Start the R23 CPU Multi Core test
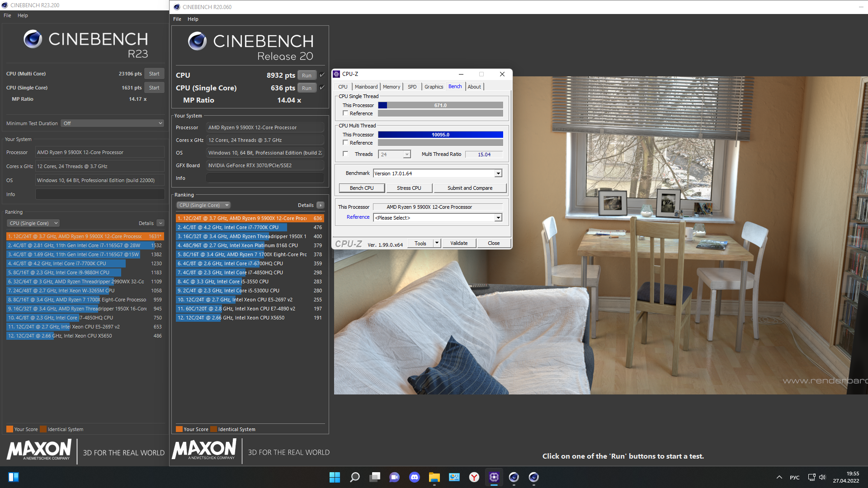The height and width of the screenshot is (488, 868). [154, 74]
